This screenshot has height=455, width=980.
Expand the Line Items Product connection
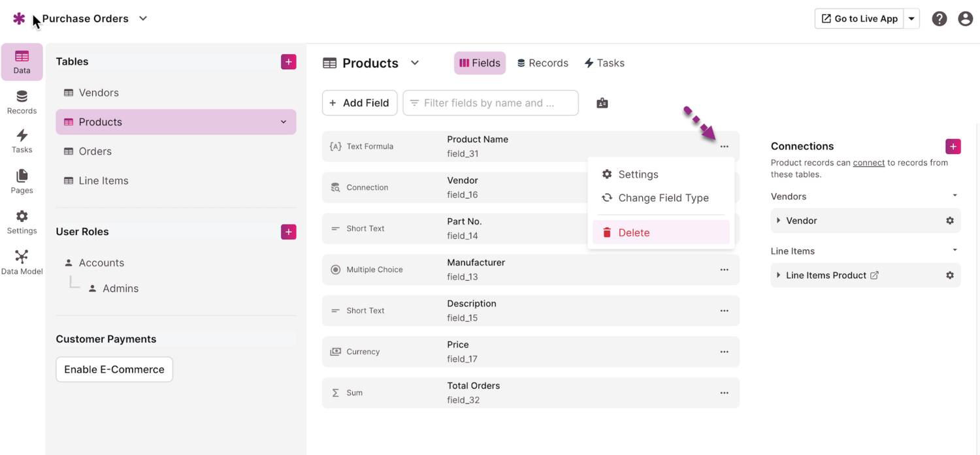pos(779,275)
